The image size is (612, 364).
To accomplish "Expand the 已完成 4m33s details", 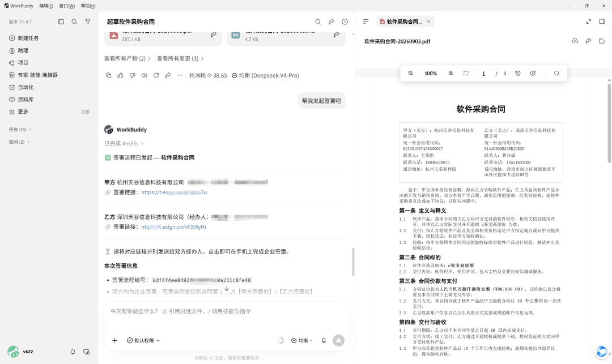I will click(x=124, y=143).
